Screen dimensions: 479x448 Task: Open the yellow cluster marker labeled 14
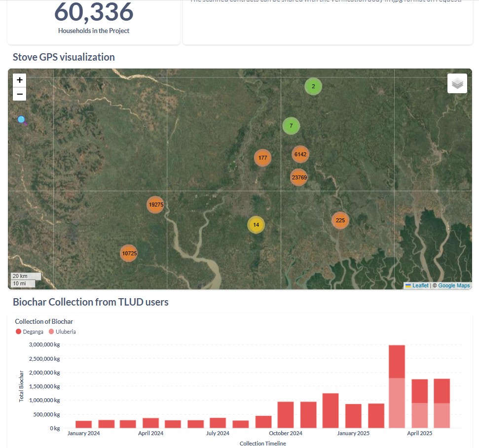tap(256, 225)
